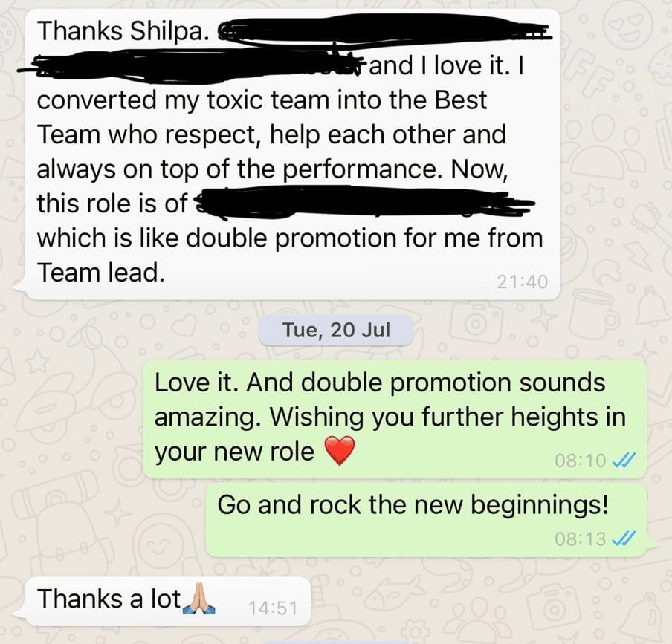The width and height of the screenshot is (672, 644).
Task: Tap blue read ticks beside 08:13
Action: click(x=624, y=539)
